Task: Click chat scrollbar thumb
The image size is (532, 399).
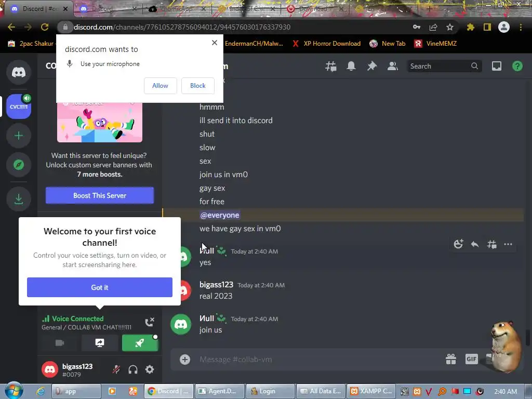Action: point(527,337)
